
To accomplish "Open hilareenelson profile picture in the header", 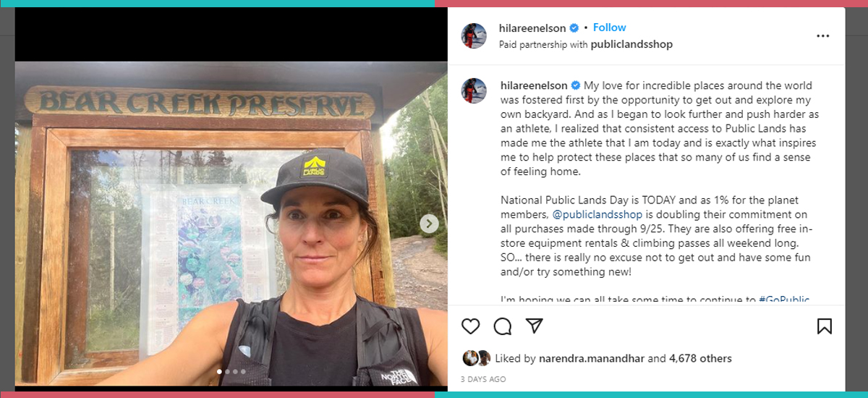I will 474,35.
